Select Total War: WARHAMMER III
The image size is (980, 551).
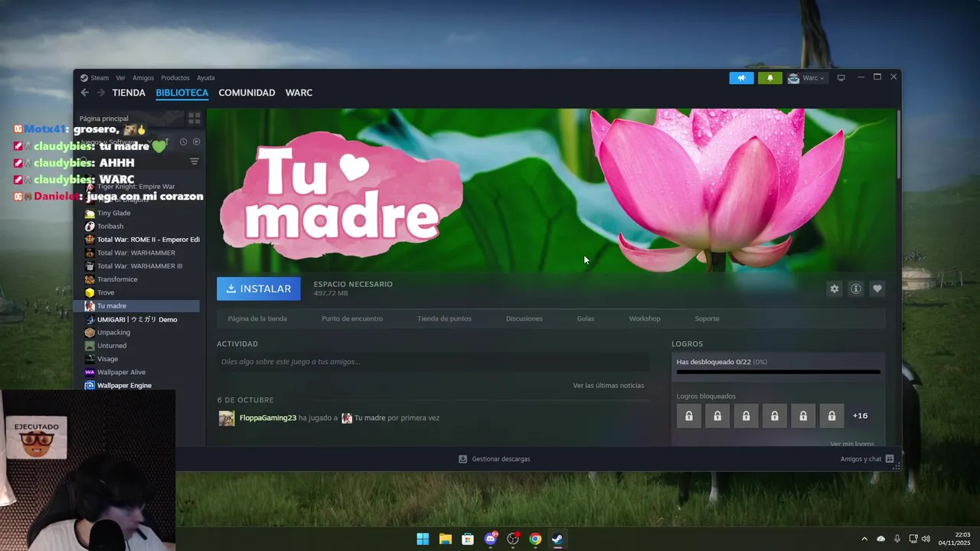[139, 266]
